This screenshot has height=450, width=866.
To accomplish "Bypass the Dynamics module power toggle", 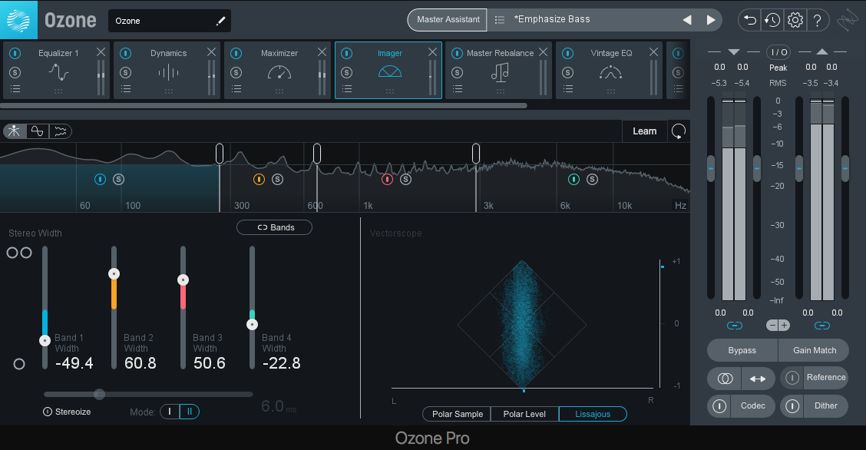I will click(125, 53).
